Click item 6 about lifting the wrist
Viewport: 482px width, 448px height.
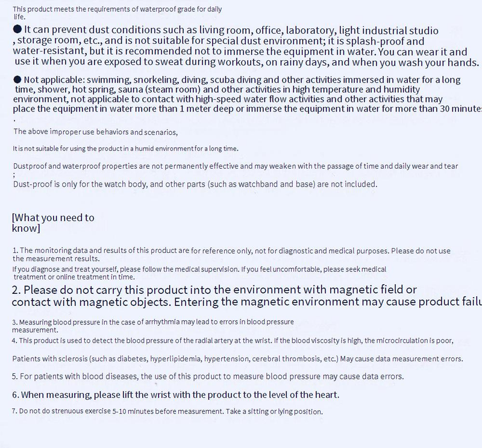click(x=176, y=395)
